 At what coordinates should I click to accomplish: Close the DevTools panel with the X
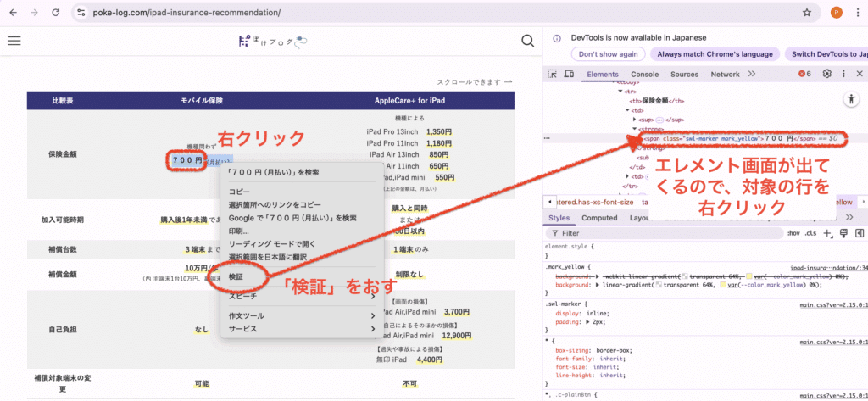click(x=860, y=74)
